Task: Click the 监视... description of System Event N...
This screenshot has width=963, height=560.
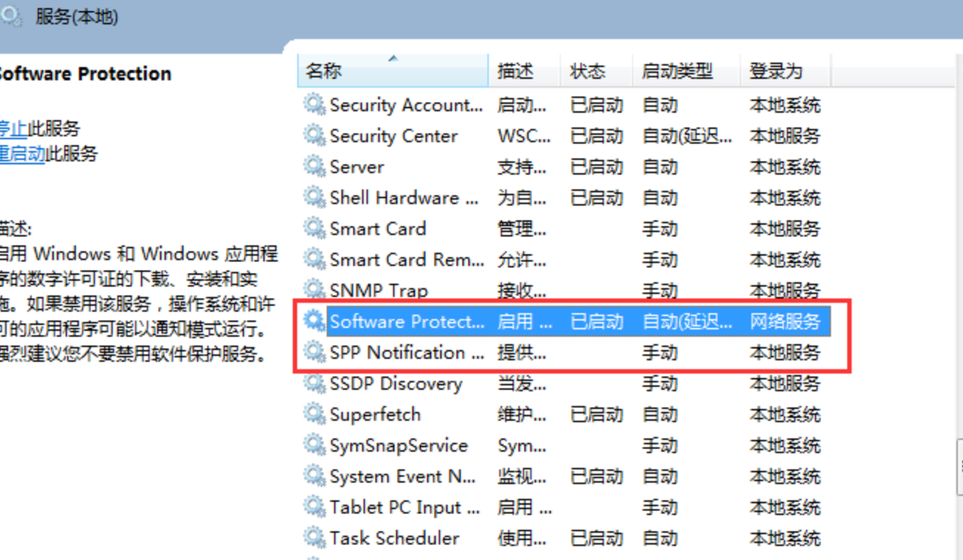Action: pos(522,476)
